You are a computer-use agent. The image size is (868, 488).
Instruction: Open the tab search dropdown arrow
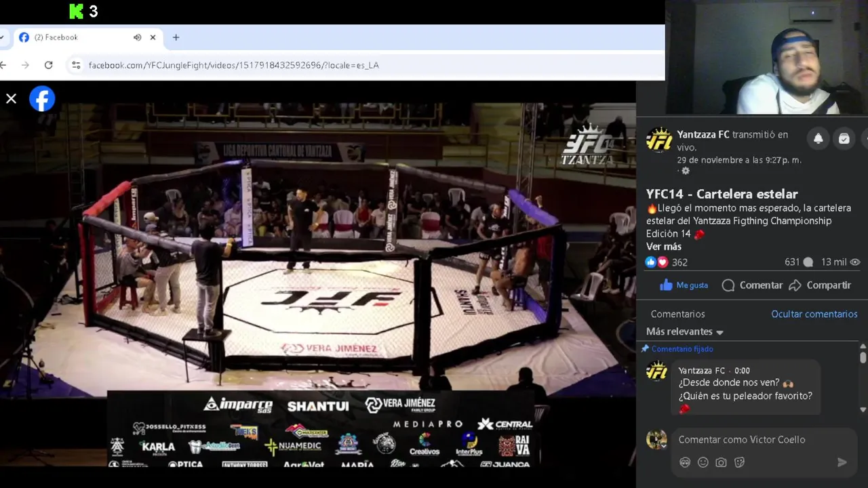[x=2, y=37]
